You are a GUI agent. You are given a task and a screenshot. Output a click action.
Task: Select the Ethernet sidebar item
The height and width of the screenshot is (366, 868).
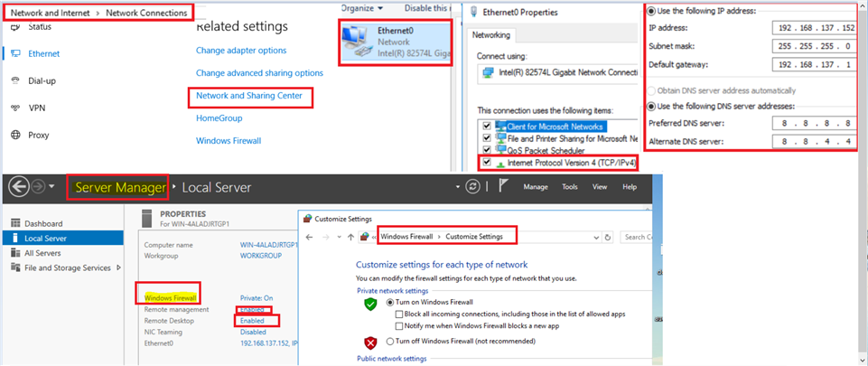(43, 53)
